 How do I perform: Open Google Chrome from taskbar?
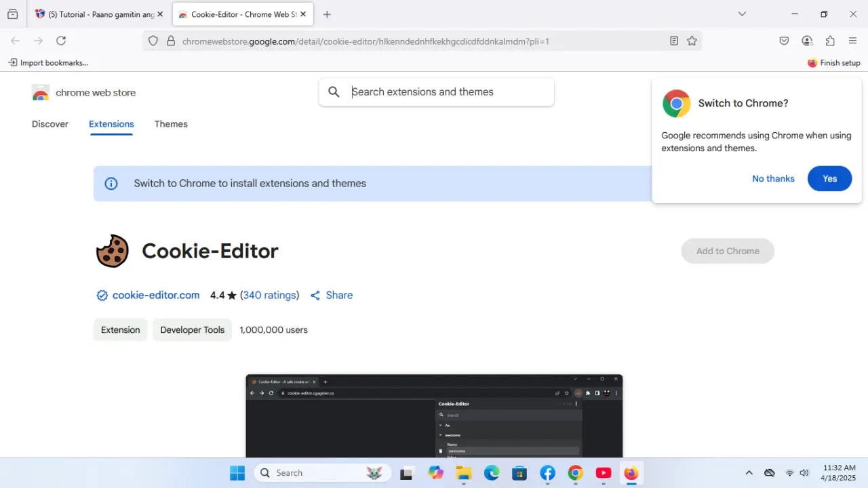(x=576, y=473)
